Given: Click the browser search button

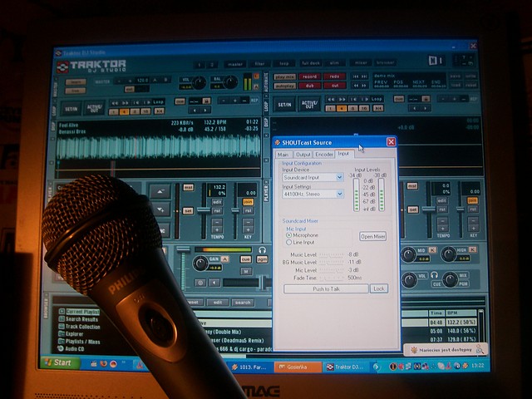Looking at the screenshot, I should [x=243, y=303].
